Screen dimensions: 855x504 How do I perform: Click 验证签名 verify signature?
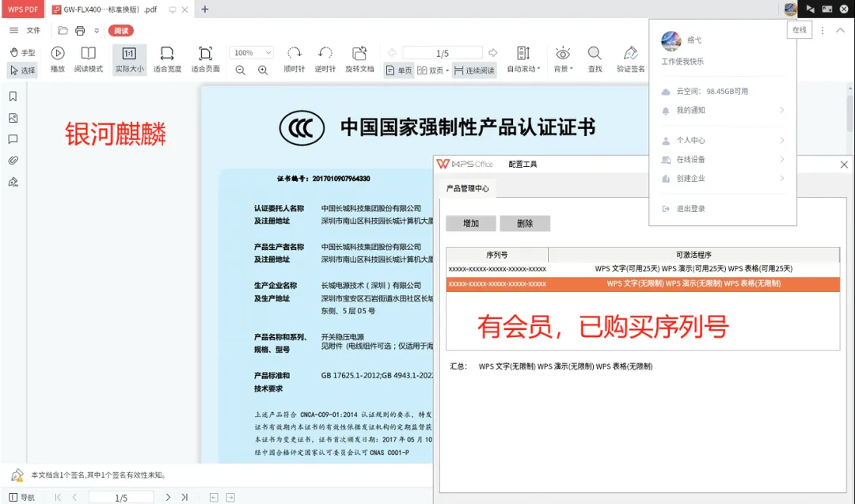point(630,59)
